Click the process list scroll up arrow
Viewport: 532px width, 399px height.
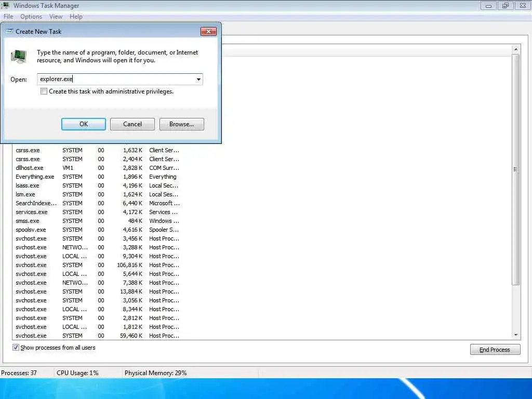click(x=516, y=49)
